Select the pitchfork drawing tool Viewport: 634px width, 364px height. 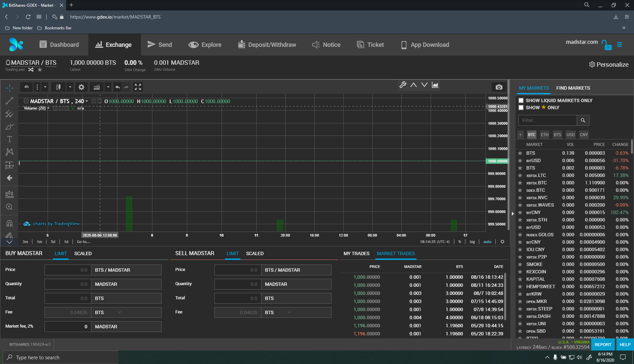click(x=9, y=114)
